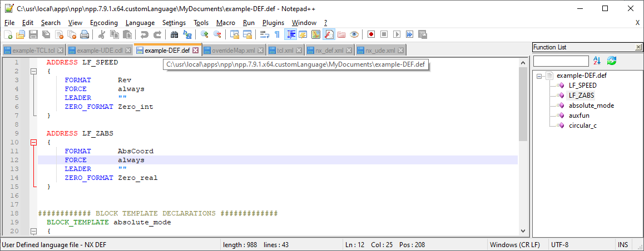This screenshot has height=251, width=644.
Task: Toggle word wrap in the toolbar
Action: tap(265, 34)
